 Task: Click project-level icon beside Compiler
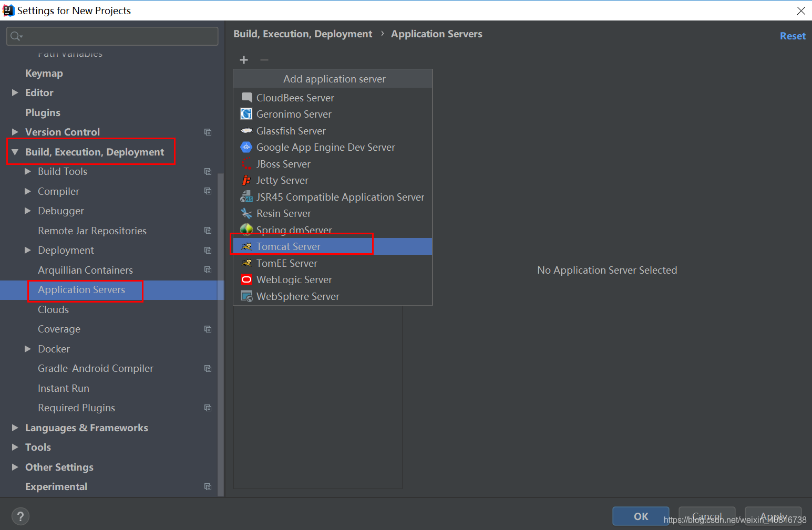tap(208, 191)
